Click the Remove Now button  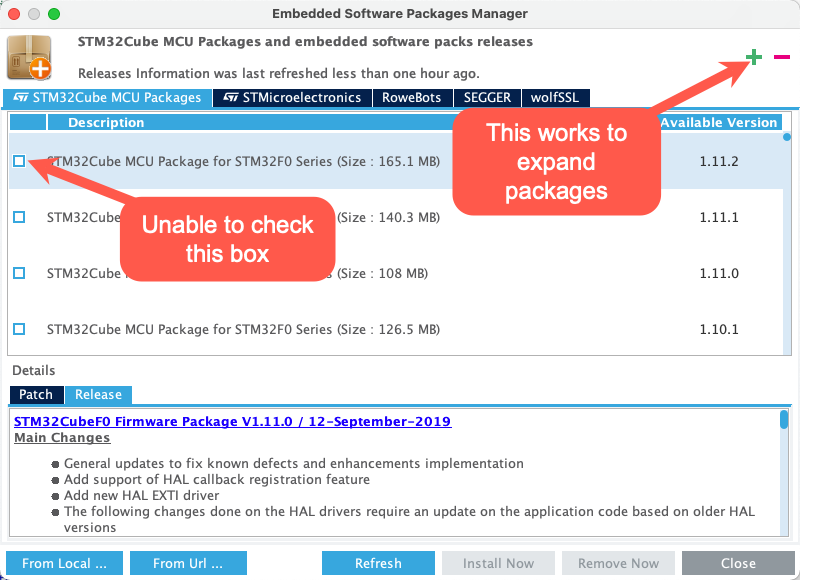coord(618,563)
